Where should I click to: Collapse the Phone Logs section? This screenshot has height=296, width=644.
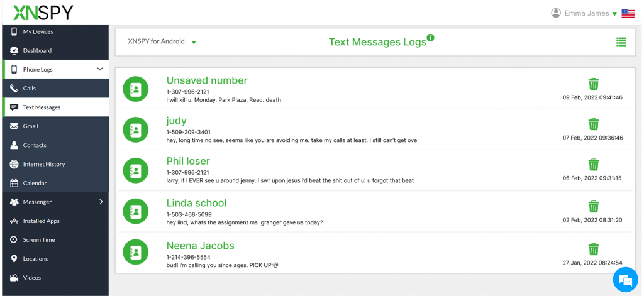(99, 69)
